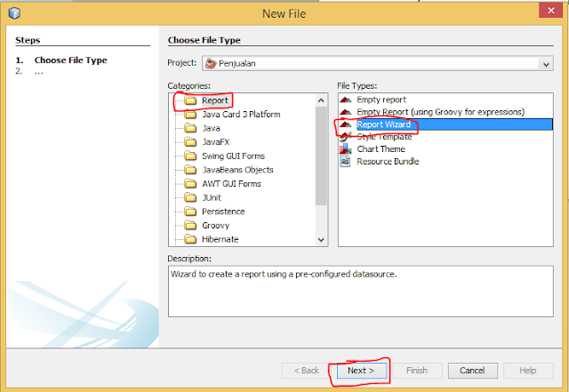Select Empty Report using Groovy for expressions
This screenshot has height=392, width=569.
click(441, 112)
